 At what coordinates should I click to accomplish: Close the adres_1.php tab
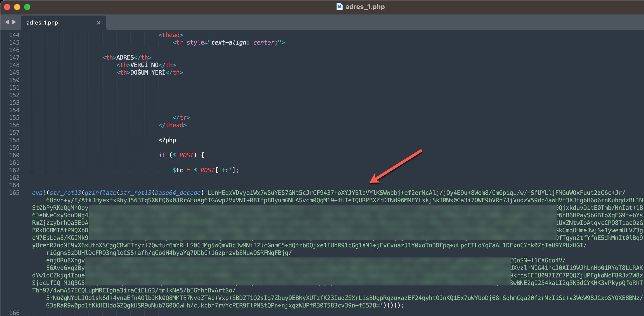point(98,23)
